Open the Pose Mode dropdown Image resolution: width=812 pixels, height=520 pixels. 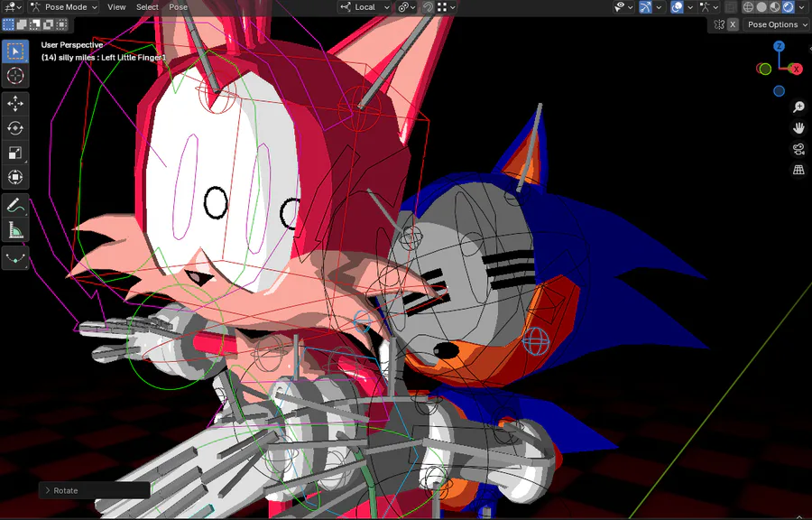click(63, 6)
